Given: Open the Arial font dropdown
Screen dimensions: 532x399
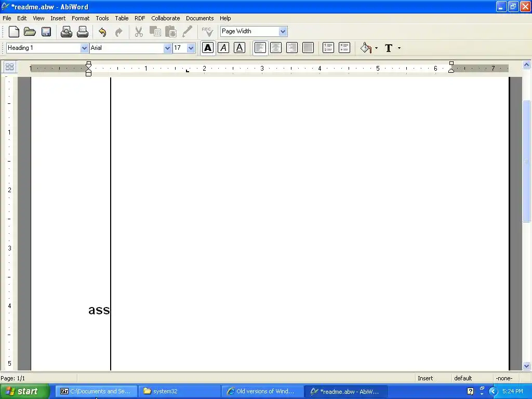Looking at the screenshot, I should click(x=167, y=48).
